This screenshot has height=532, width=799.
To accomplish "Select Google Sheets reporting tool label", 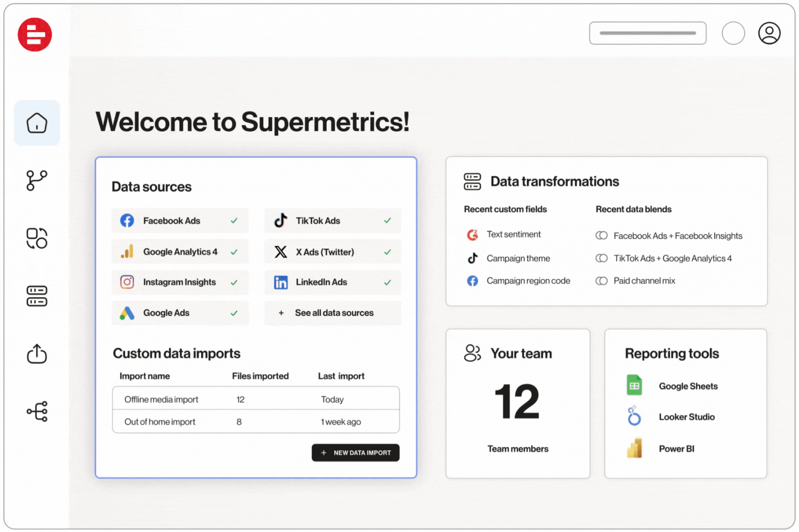I will pyautogui.click(x=688, y=386).
